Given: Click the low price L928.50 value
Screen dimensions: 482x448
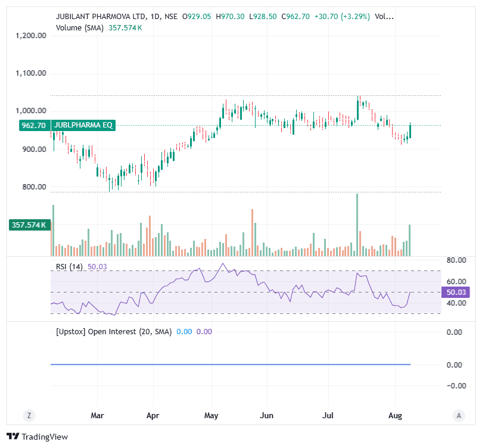Looking at the screenshot, I should [x=263, y=17].
